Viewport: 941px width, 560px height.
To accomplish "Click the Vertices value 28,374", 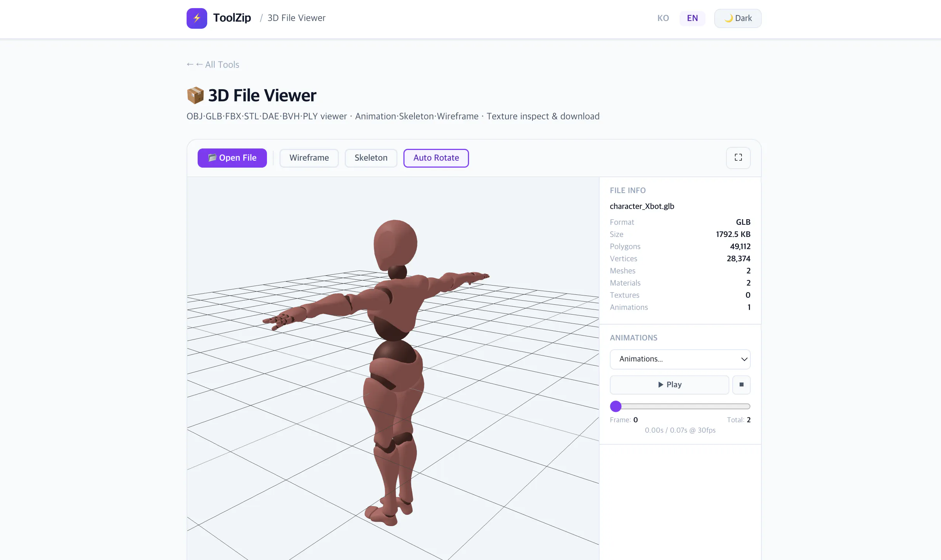I will [x=738, y=259].
